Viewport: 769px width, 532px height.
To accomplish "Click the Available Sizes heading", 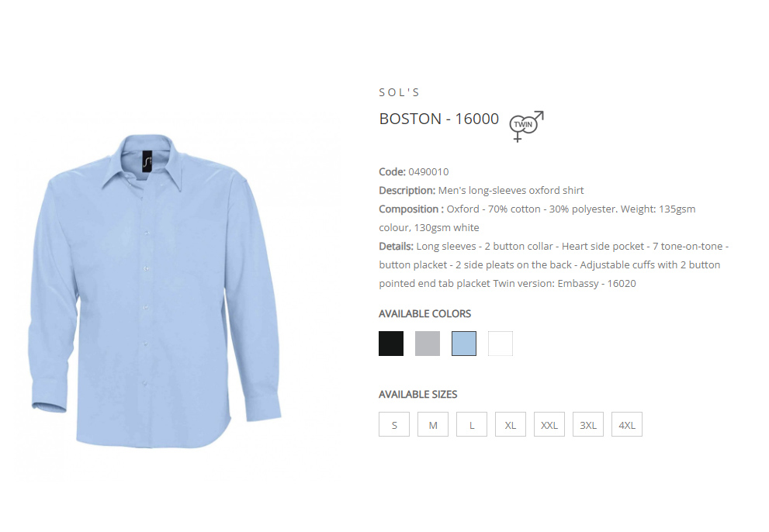I will (417, 394).
